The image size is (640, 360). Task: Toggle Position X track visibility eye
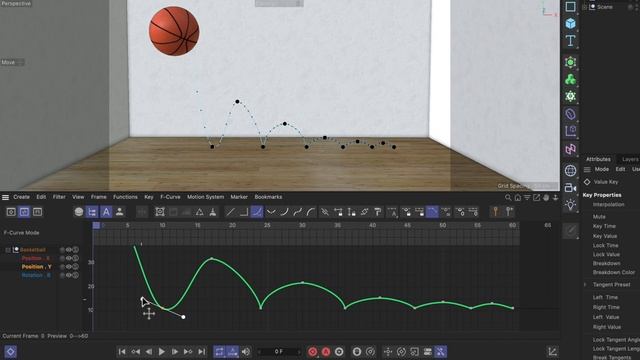pyautogui.click(x=69, y=258)
